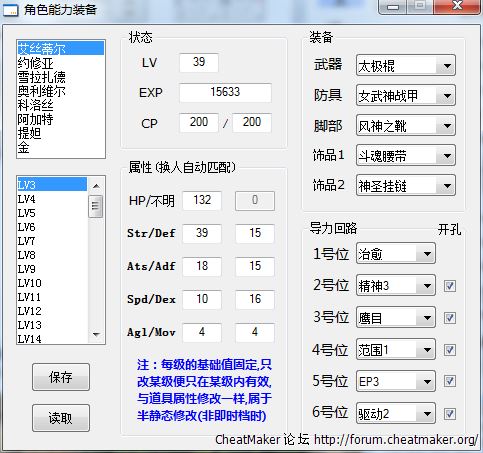Click the level list scroll down arrow
Viewport: 483px width, 453px height.
pos(96,334)
